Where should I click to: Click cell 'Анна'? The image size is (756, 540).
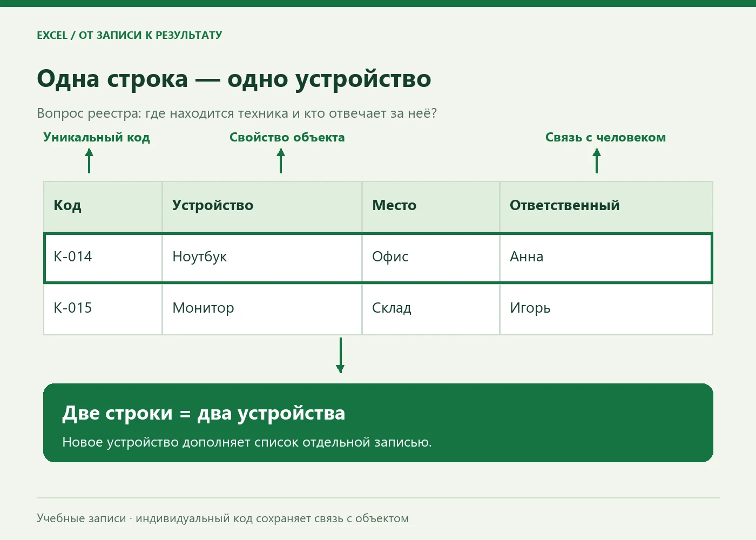[x=606, y=258]
